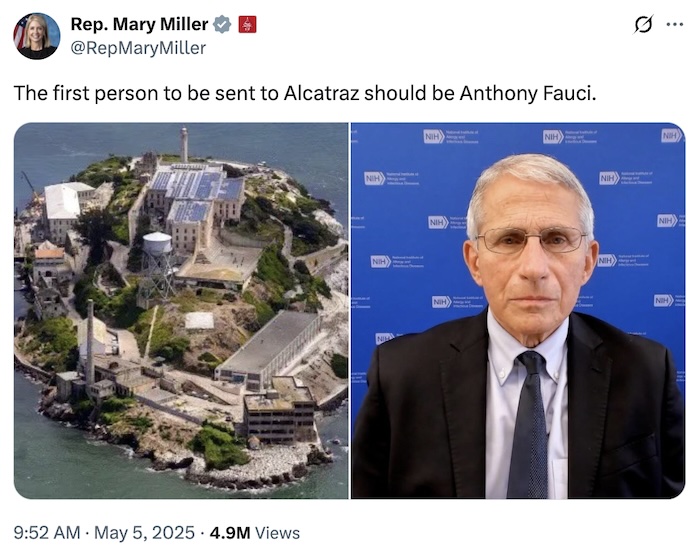This screenshot has height=552, width=700.
Task: Click the name Anthony Fauci in tweet text
Action: [x=528, y=93]
